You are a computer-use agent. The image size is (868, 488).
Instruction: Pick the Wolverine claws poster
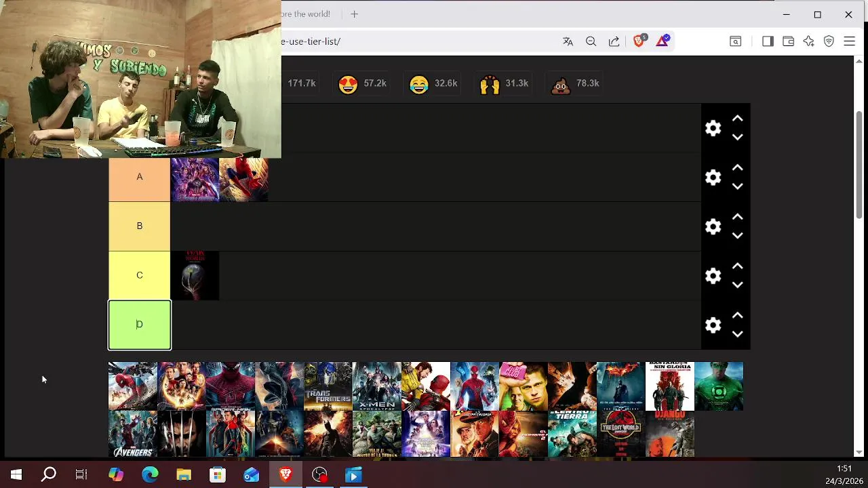click(x=182, y=434)
